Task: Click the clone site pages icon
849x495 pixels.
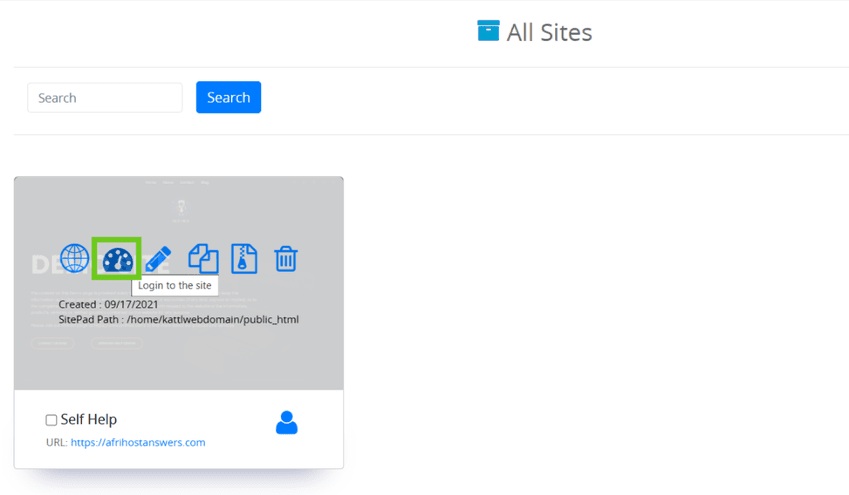Action: tap(203, 258)
